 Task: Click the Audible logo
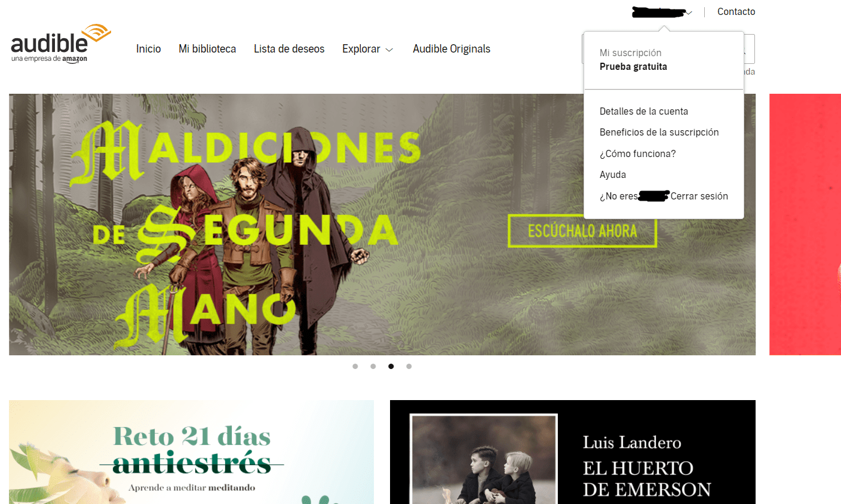pos(61,44)
